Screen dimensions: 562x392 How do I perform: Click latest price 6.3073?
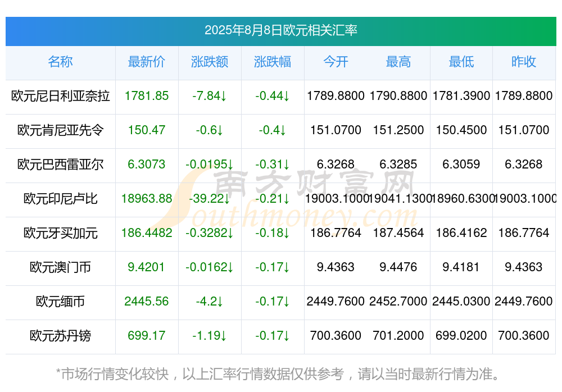click(147, 164)
